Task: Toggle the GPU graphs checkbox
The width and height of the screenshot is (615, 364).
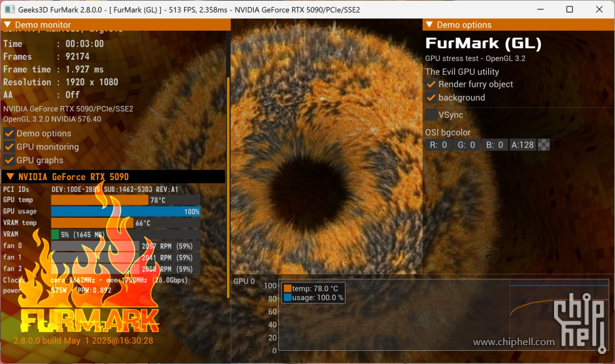Action: click(x=9, y=160)
